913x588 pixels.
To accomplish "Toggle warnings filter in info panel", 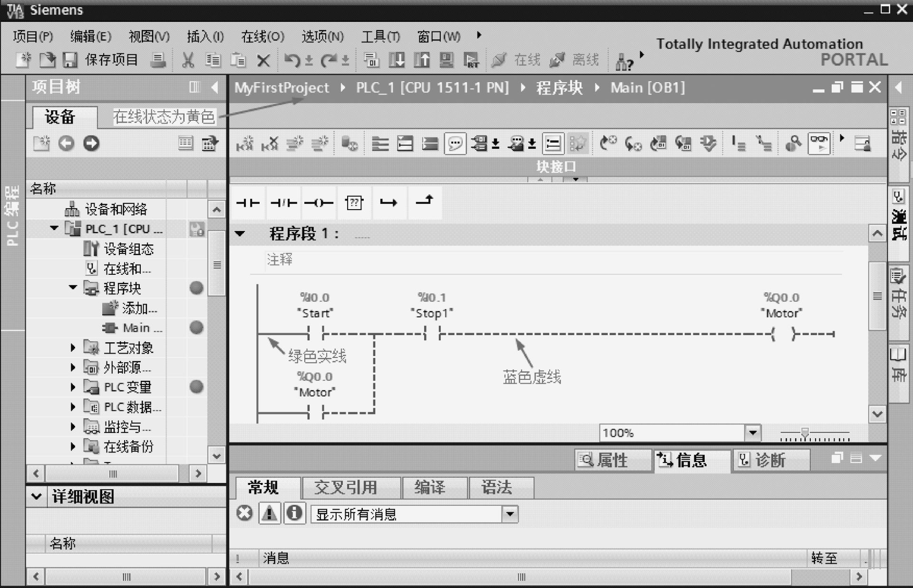I will pyautogui.click(x=270, y=513).
